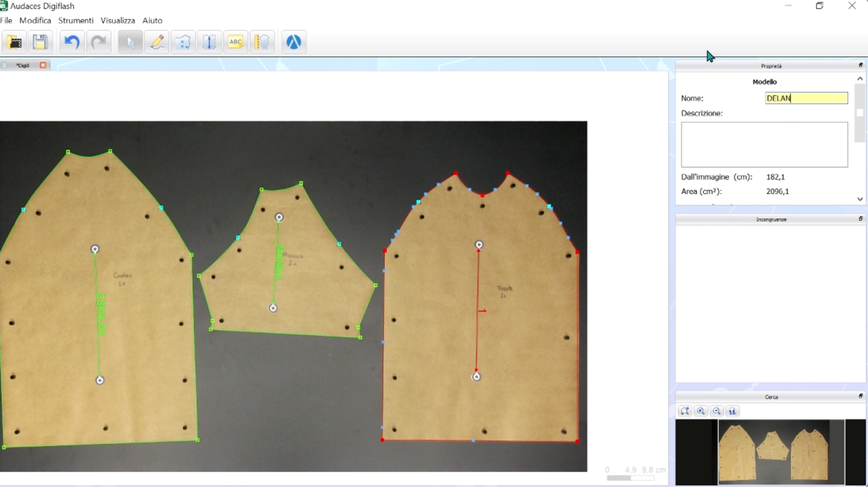Open the Strumenti menu

[x=76, y=20]
